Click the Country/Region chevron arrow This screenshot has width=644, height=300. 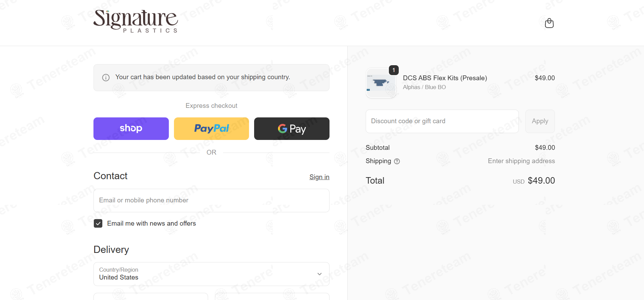(x=320, y=274)
